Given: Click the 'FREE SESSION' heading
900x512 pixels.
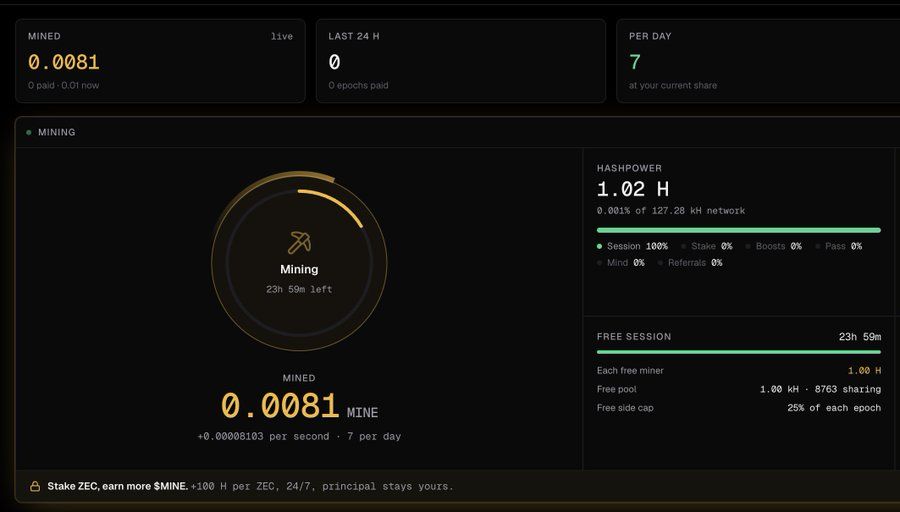Looking at the screenshot, I should (634, 336).
